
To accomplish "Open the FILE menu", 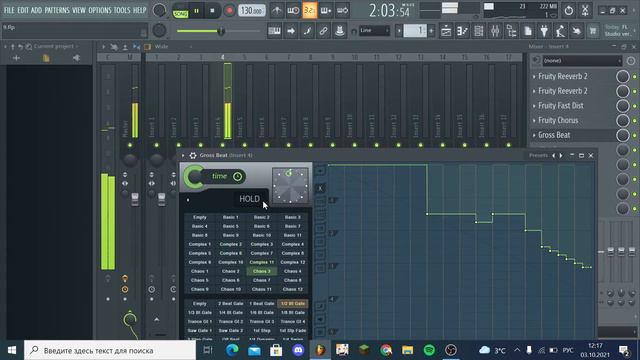I will click(9, 10).
